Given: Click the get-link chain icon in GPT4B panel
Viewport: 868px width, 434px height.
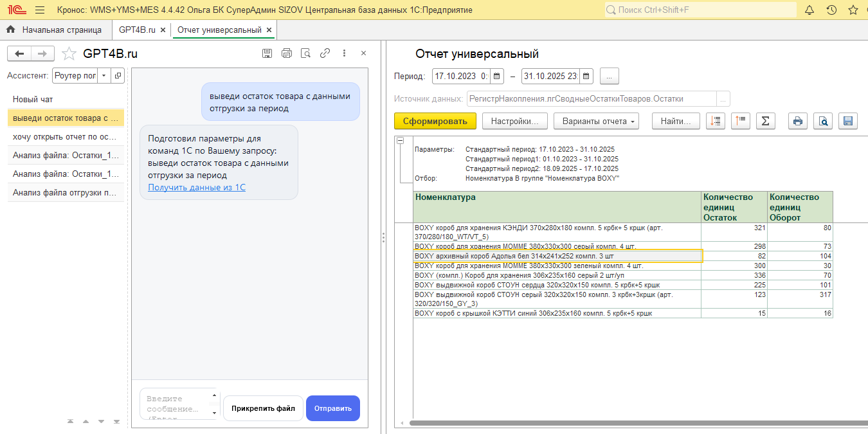Looking at the screenshot, I should 325,53.
